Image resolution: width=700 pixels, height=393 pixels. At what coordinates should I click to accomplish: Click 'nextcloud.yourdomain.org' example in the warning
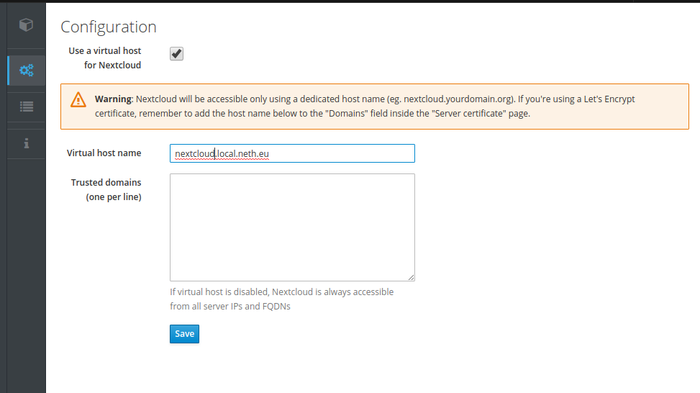coord(457,99)
